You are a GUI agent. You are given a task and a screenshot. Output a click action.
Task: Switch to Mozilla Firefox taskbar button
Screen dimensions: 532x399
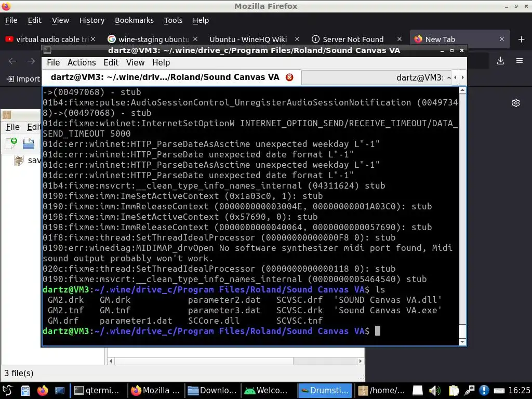(x=155, y=391)
